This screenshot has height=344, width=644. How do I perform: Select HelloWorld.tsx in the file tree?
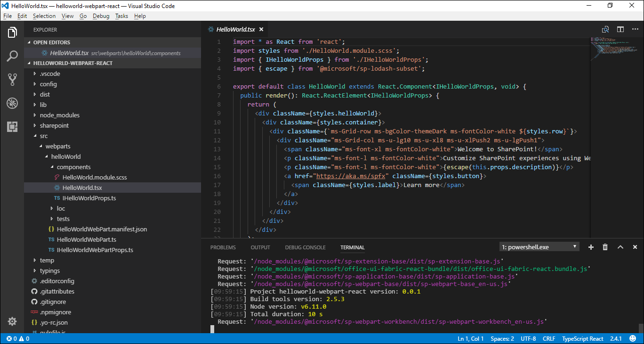[113, 188]
